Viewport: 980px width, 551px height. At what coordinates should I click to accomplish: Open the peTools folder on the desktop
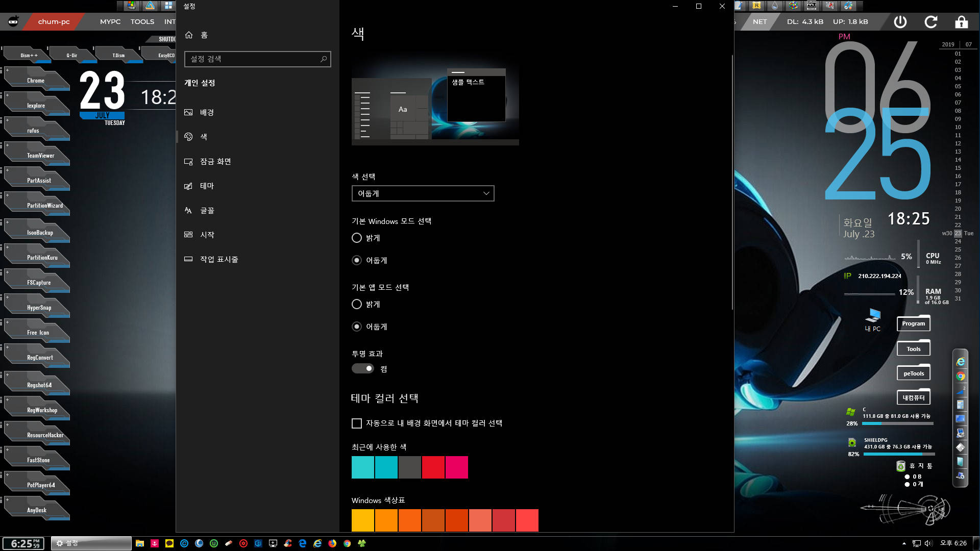pyautogui.click(x=914, y=373)
